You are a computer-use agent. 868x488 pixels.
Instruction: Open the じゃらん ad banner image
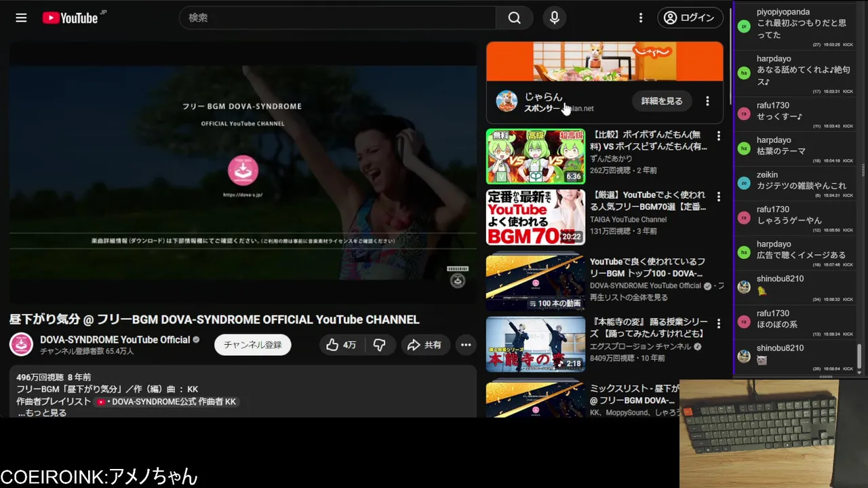[x=605, y=61]
